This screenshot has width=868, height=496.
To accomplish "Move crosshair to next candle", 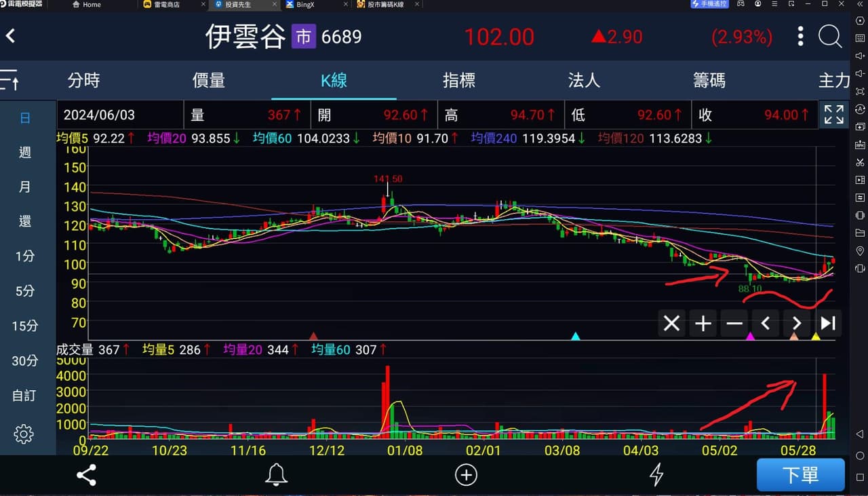I will click(x=797, y=324).
